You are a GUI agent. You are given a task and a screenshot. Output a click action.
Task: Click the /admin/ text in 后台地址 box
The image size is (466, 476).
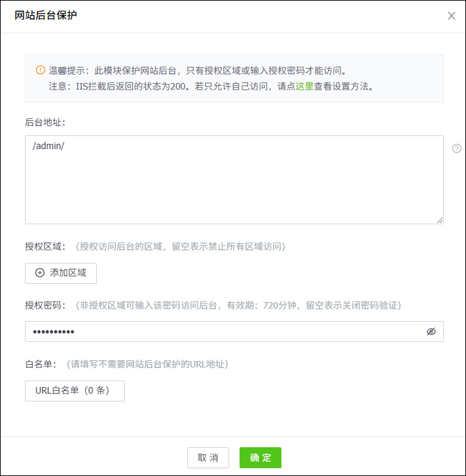[48, 146]
